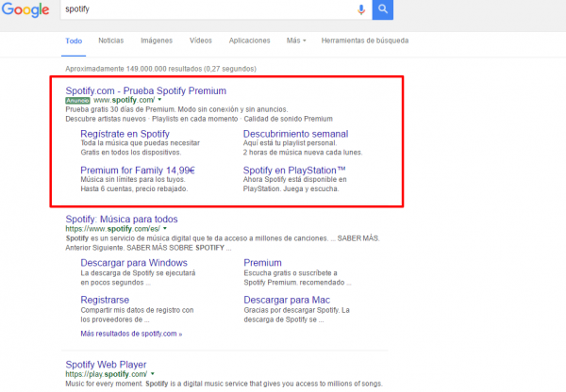Click text 'Descubre artistas nuevos'
Viewport: 566px width, 392px height.
106,119
